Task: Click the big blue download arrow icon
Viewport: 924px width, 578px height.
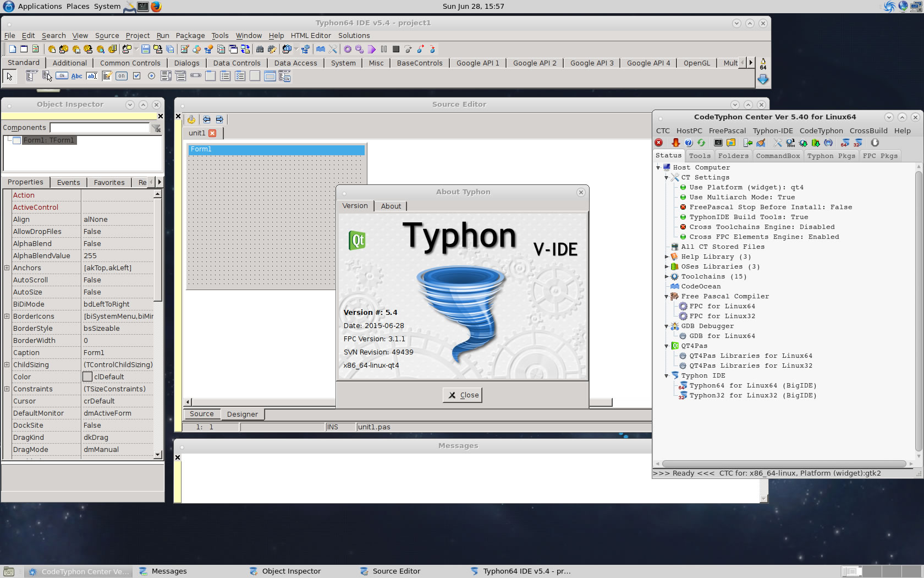Action: (763, 80)
